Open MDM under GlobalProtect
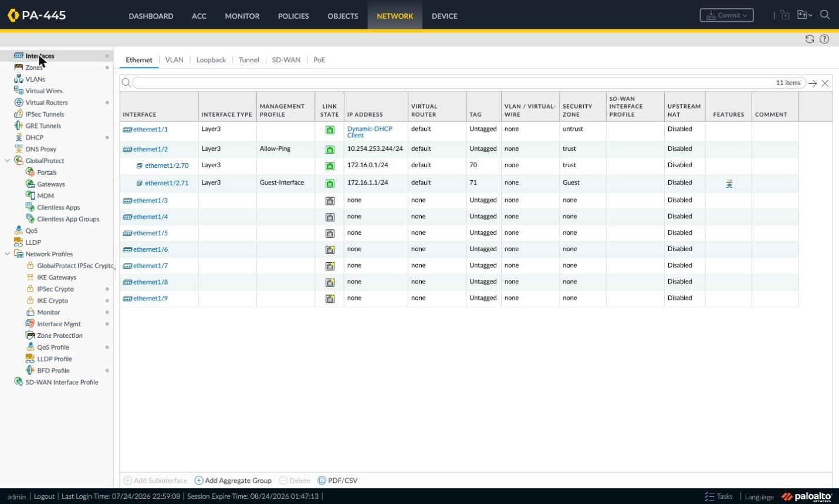Image resolution: width=839 pixels, height=504 pixels. pos(45,196)
